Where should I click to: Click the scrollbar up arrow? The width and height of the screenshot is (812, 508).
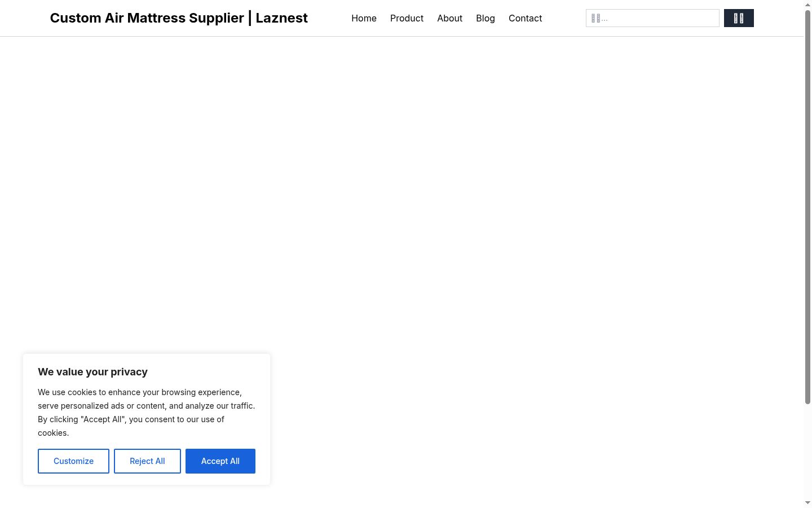point(807,5)
